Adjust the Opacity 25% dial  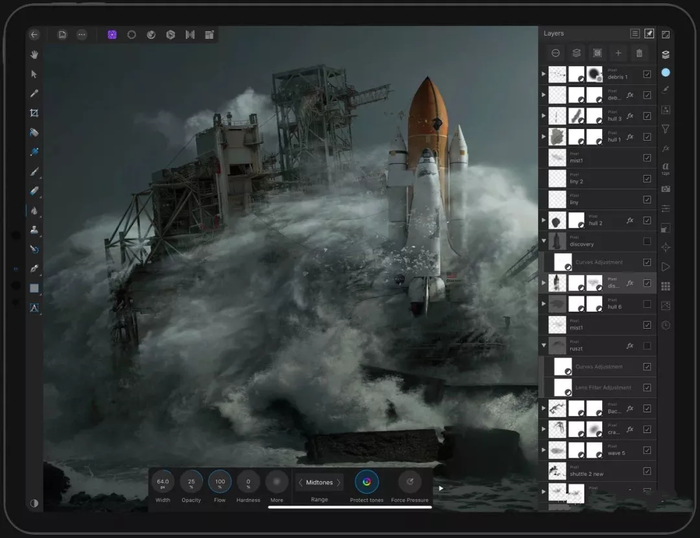click(191, 482)
